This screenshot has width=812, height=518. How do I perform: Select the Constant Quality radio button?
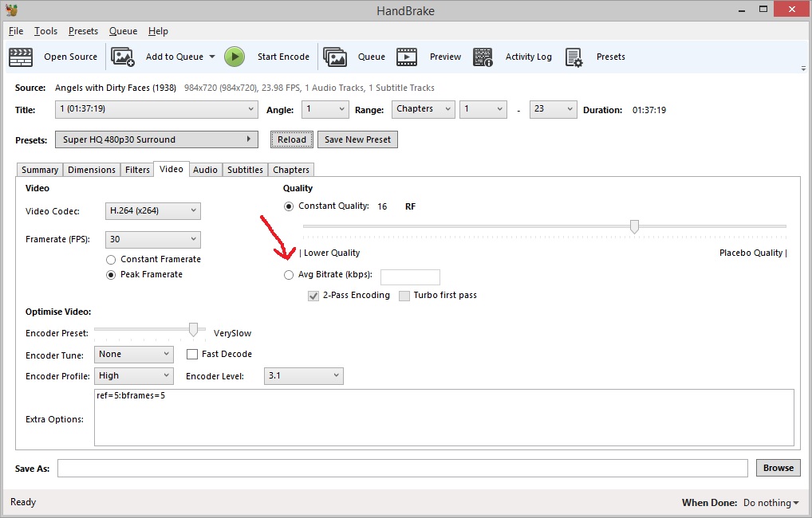click(289, 206)
